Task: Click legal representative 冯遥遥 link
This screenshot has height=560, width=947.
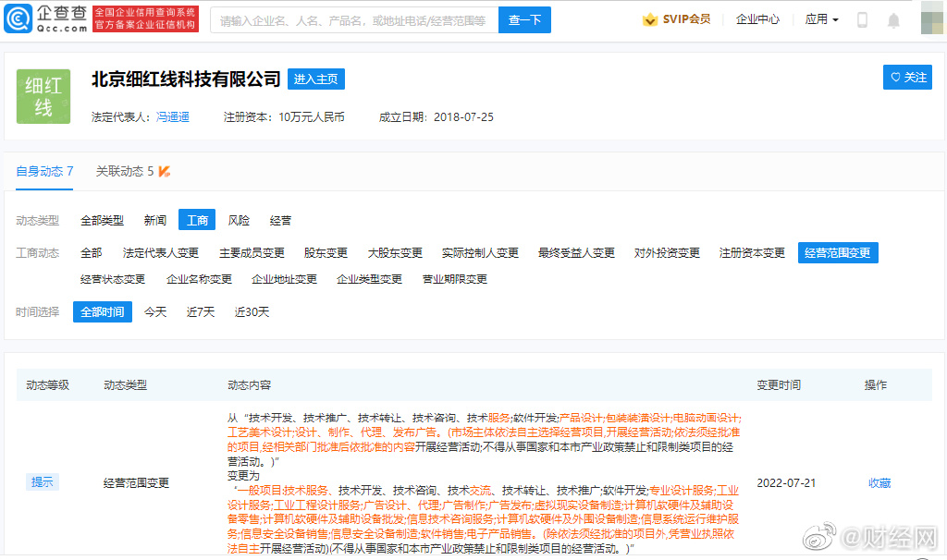Action: point(172,117)
